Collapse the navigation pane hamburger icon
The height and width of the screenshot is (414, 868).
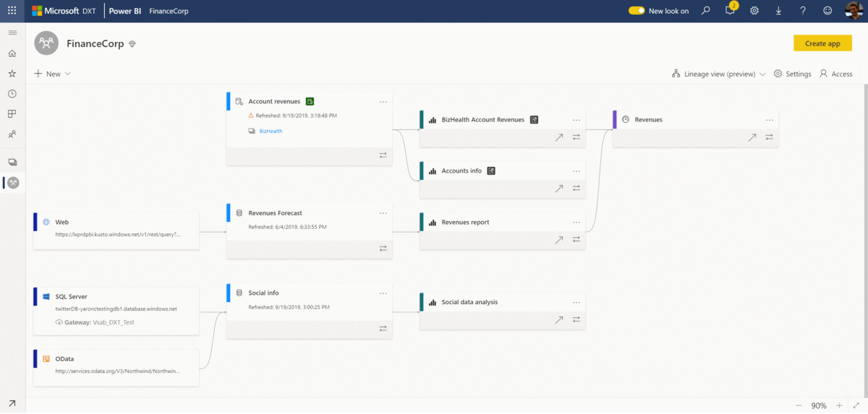tap(12, 33)
